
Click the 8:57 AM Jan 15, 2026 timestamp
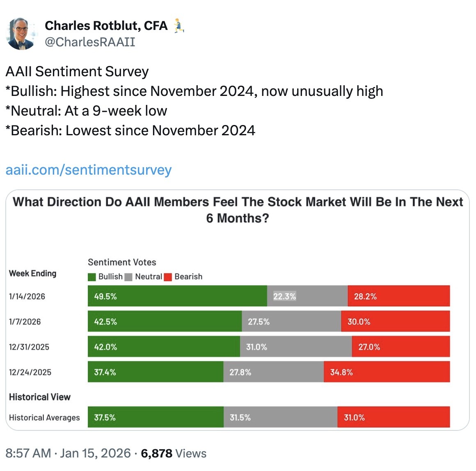(68, 453)
